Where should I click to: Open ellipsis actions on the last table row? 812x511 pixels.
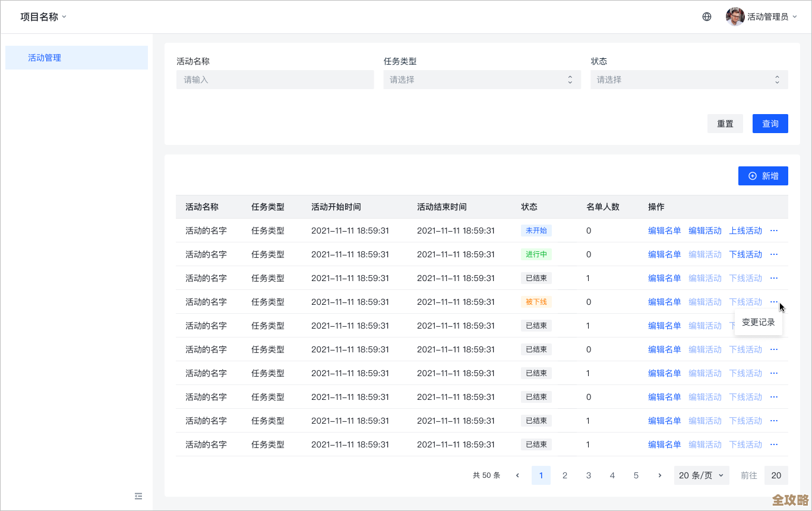tap(773, 444)
